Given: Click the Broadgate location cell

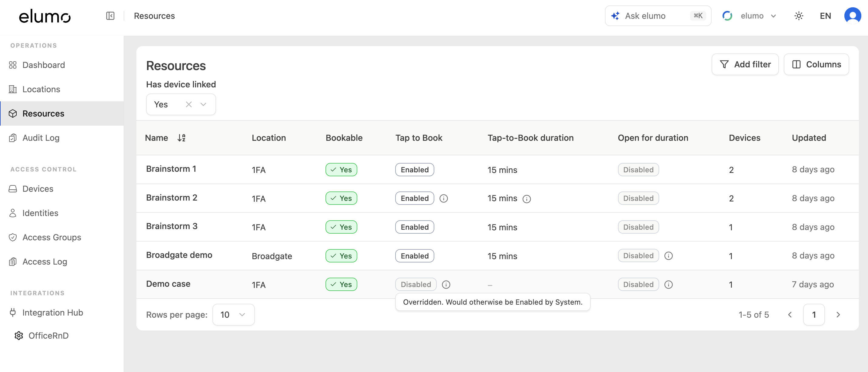Looking at the screenshot, I should pyautogui.click(x=272, y=256).
